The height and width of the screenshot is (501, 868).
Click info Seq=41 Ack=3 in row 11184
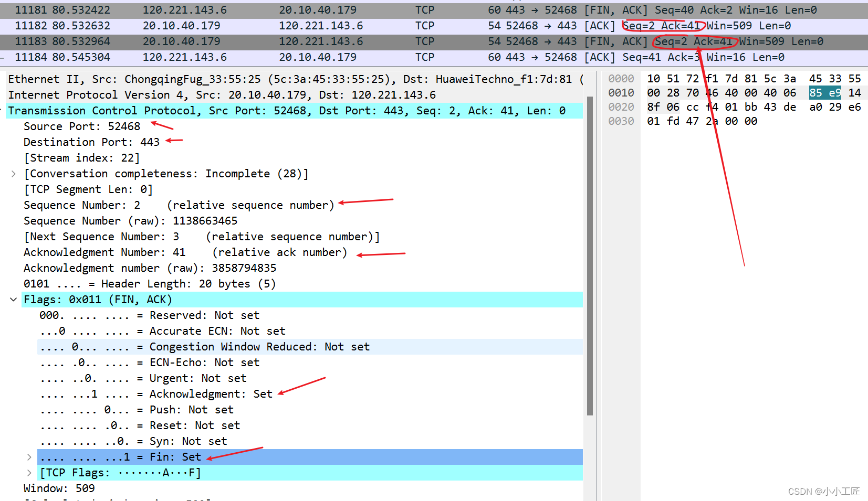(x=661, y=57)
